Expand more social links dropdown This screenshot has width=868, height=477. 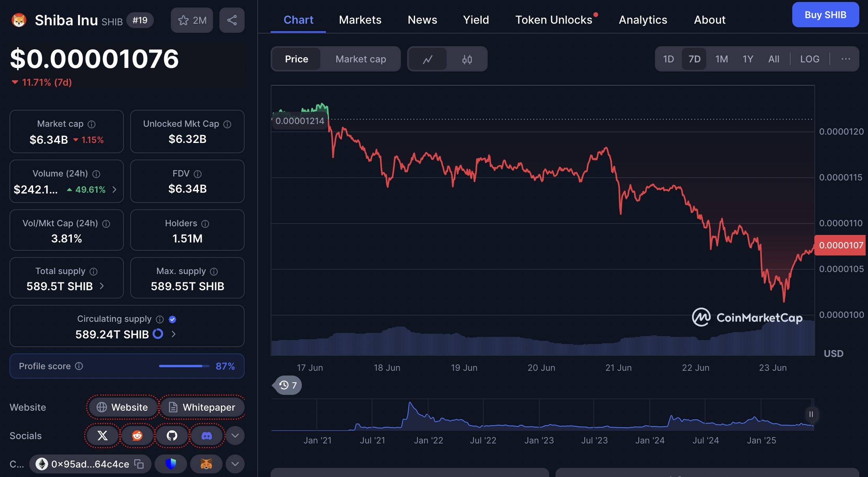pos(235,436)
